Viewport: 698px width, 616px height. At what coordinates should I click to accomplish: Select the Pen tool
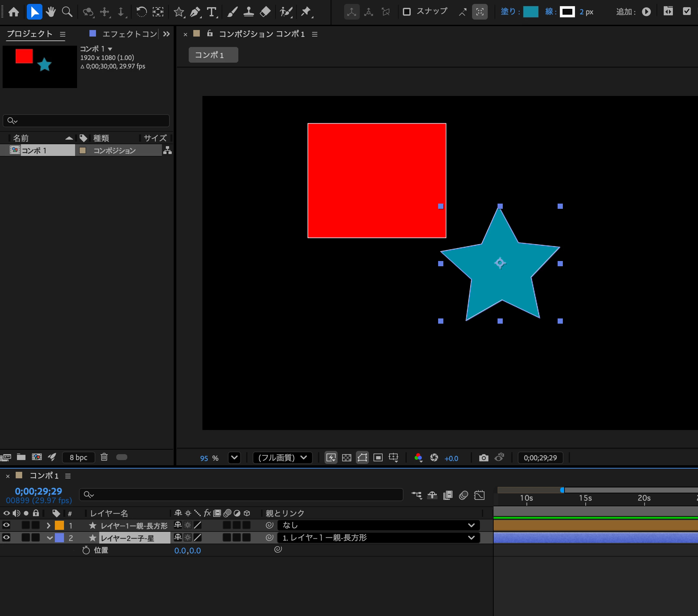point(195,12)
